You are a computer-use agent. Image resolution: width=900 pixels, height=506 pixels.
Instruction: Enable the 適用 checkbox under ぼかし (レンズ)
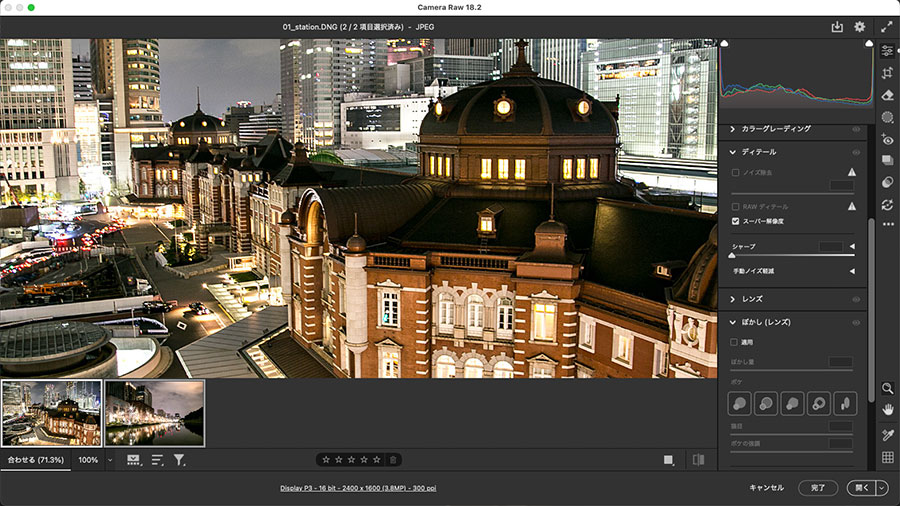(736, 342)
